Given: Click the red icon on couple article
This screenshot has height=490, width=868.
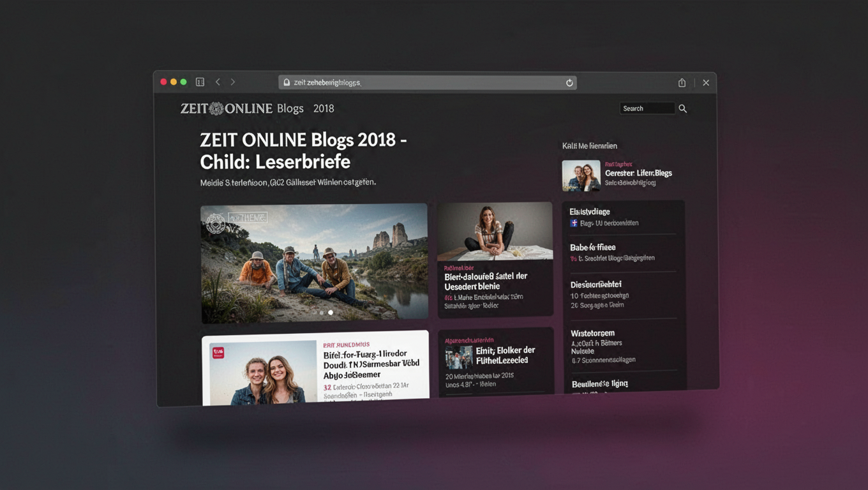Looking at the screenshot, I should (x=218, y=353).
